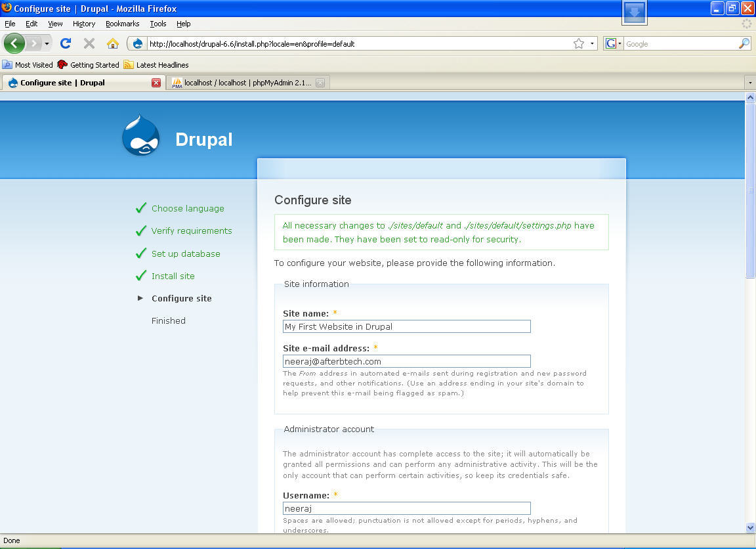This screenshot has height=549, width=756.
Task: Click the Configure site step
Action: point(181,298)
